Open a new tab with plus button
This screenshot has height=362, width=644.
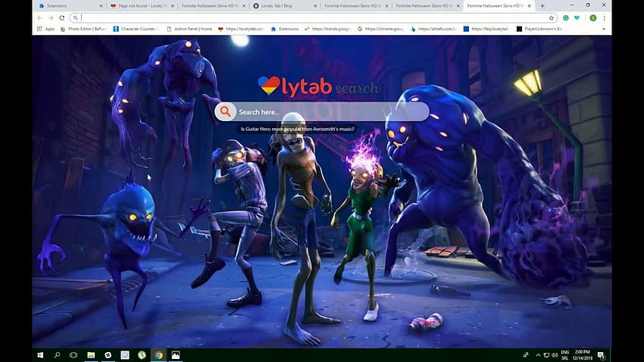point(542,6)
